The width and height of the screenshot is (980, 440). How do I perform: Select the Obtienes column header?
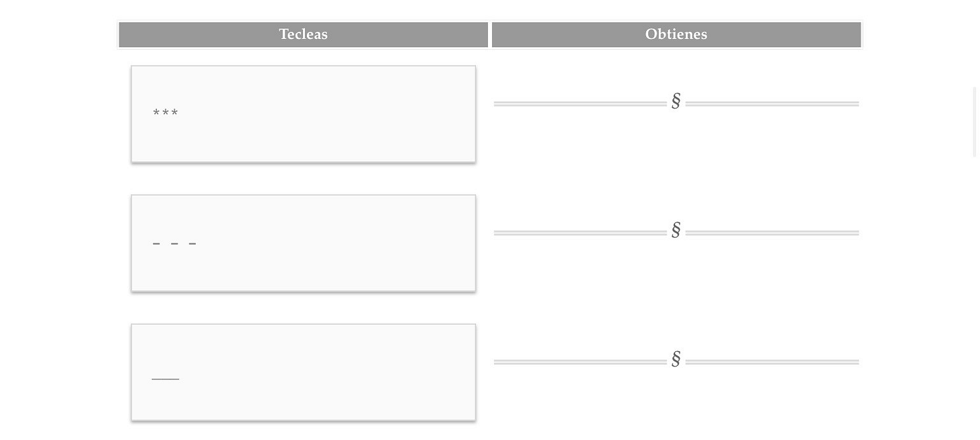pyautogui.click(x=676, y=34)
